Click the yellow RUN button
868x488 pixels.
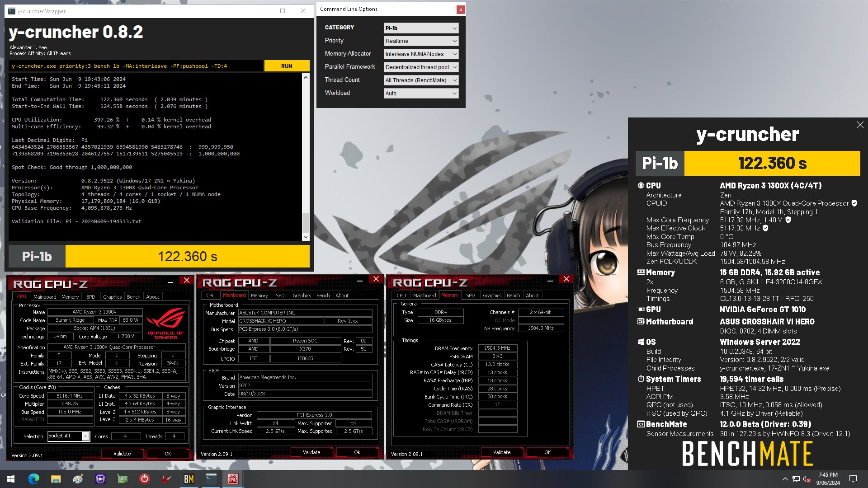coord(287,66)
